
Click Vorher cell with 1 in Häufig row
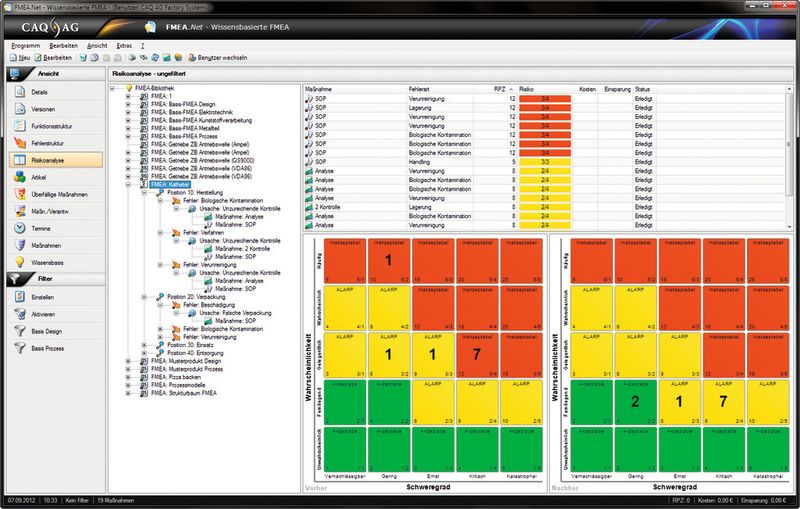[x=388, y=260]
